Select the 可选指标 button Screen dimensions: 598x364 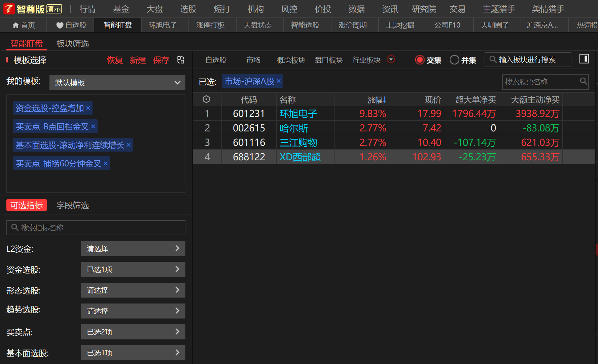click(27, 205)
